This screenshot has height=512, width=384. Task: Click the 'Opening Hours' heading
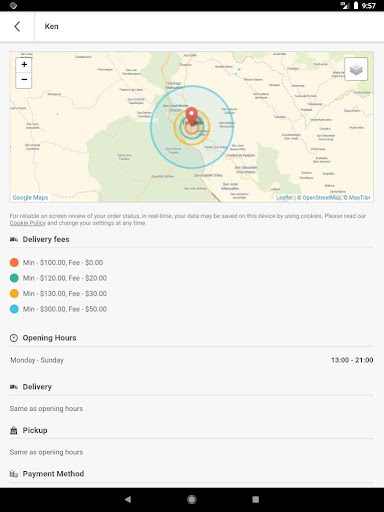(x=49, y=338)
